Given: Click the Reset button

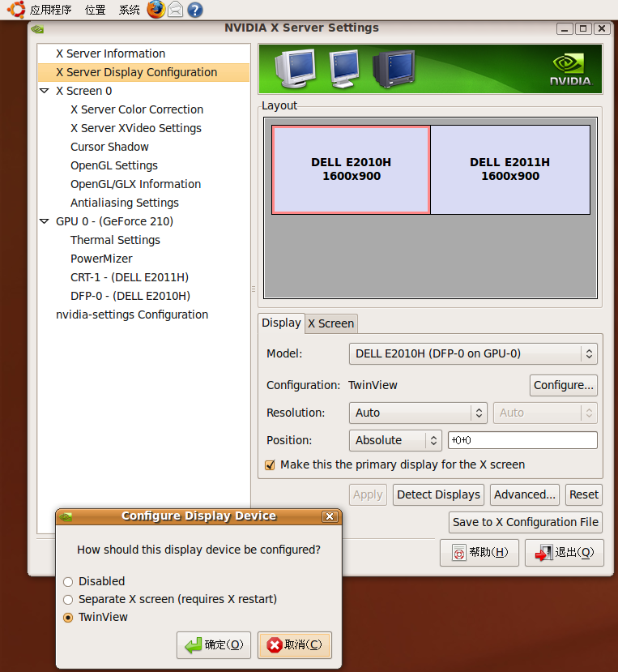Looking at the screenshot, I should (584, 495).
